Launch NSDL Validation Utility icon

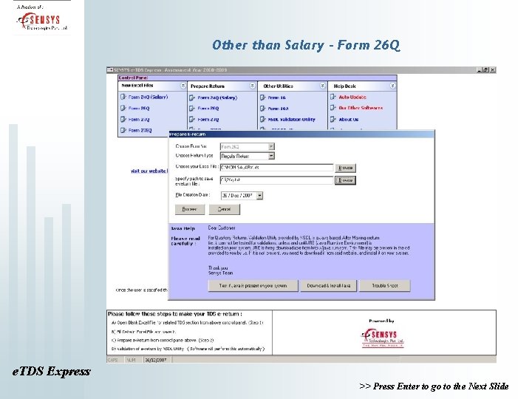click(263, 119)
